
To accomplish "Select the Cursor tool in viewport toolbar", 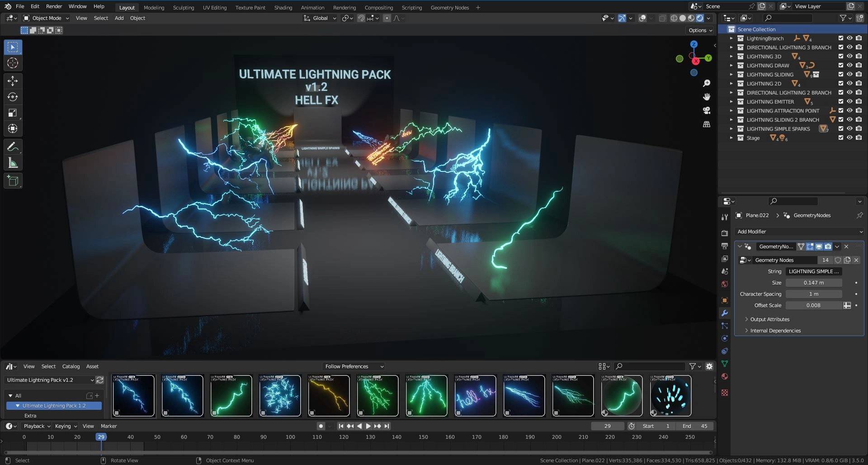I will [13, 63].
